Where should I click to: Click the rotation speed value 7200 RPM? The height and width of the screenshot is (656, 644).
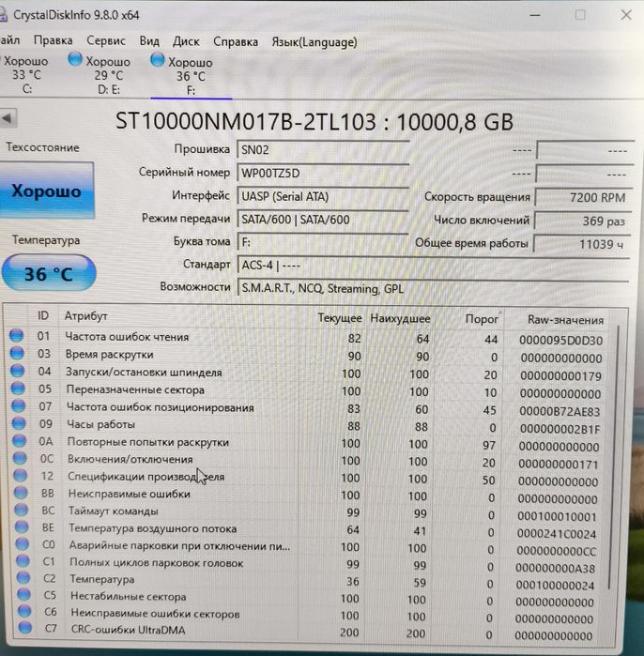[584, 197]
